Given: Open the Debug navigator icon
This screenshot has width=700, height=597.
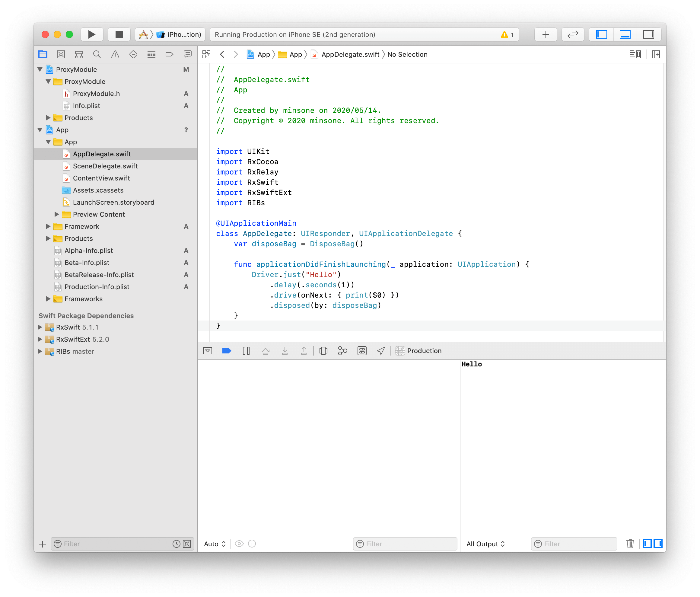Looking at the screenshot, I should [151, 54].
